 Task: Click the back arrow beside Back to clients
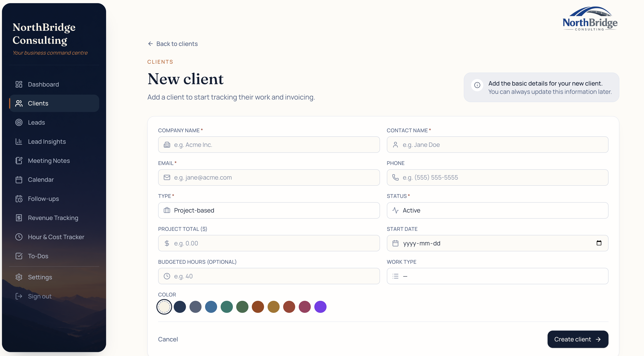point(150,44)
